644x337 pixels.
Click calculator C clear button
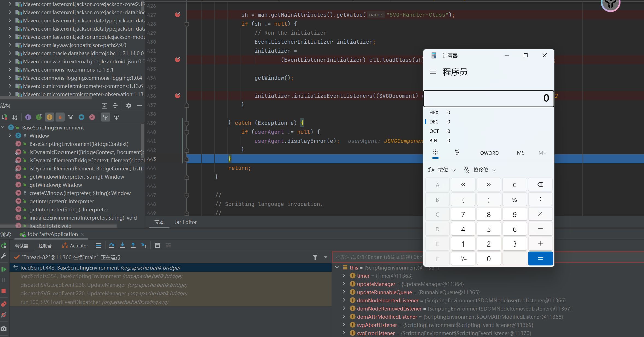tap(514, 185)
